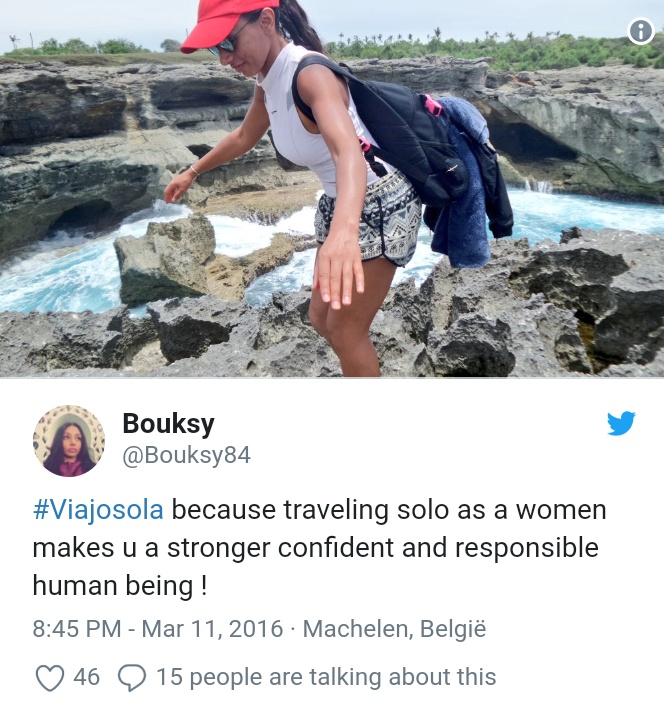This screenshot has width=664, height=713.
Task: Open the info icon on the photo
Action: click(640, 31)
